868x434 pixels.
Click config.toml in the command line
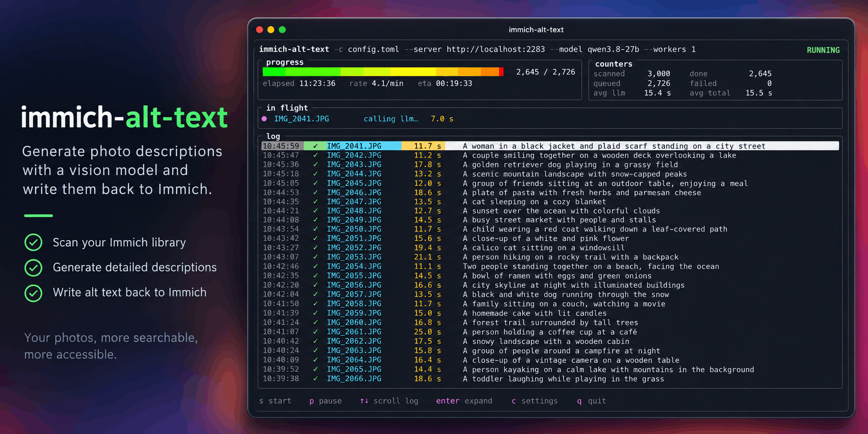(x=373, y=49)
